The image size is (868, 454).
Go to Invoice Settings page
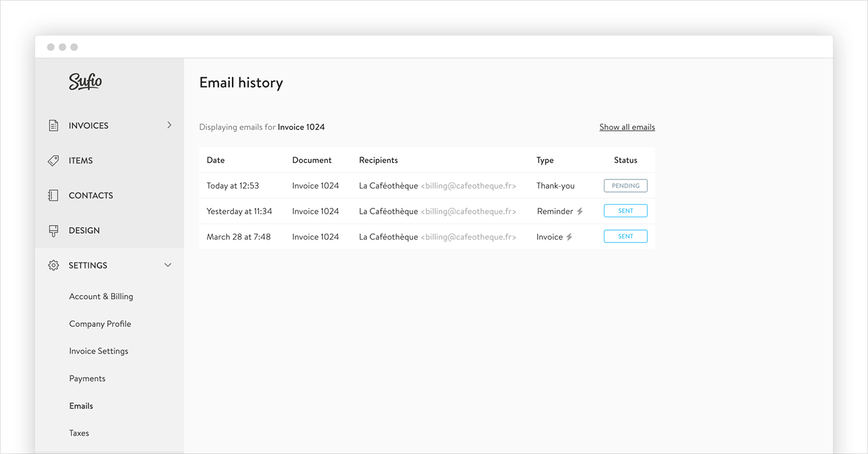point(98,351)
